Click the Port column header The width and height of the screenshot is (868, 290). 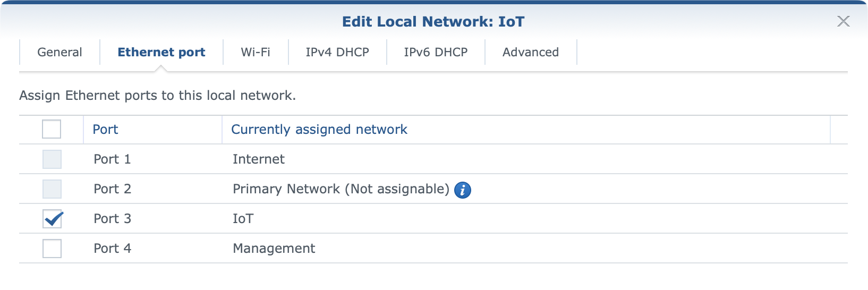click(x=106, y=130)
